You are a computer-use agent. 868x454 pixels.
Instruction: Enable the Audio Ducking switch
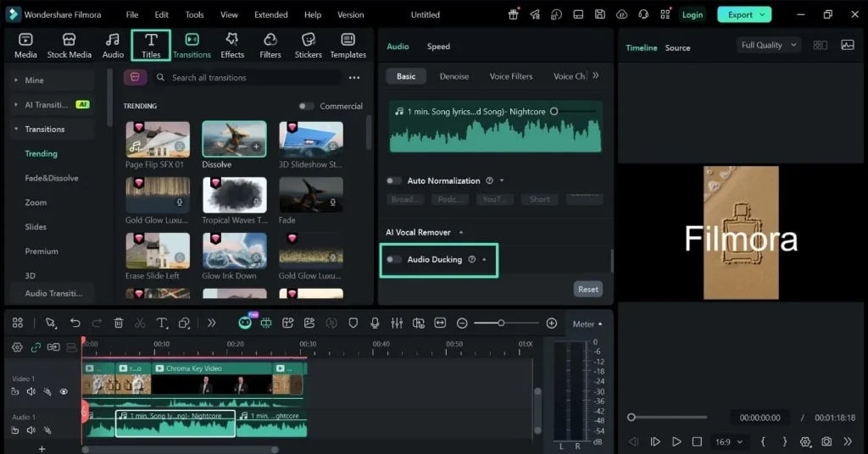click(393, 259)
